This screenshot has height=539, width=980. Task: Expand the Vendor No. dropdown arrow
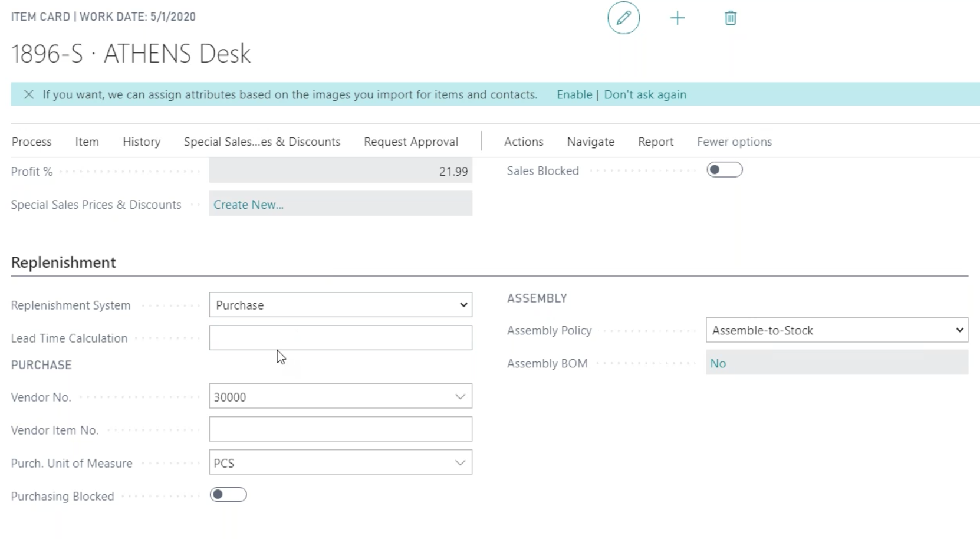[x=460, y=397]
